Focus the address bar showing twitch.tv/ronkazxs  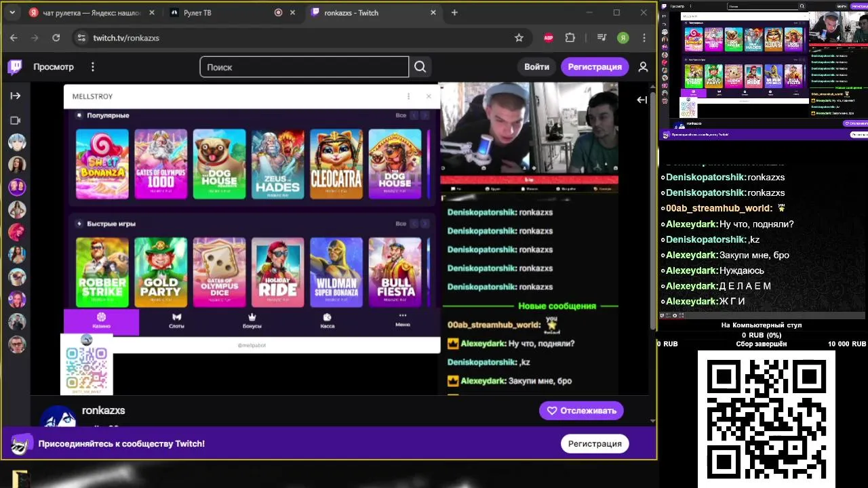[x=298, y=38]
